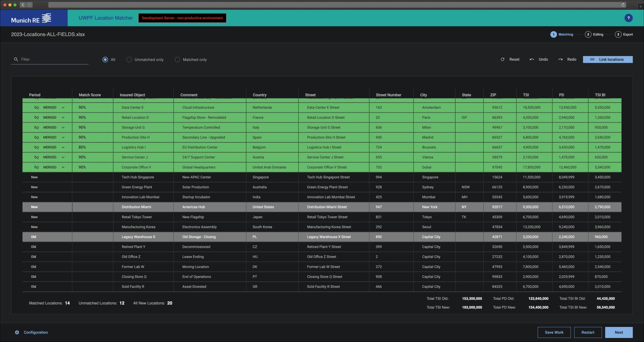This screenshot has height=342, width=644.
Task: Open the Configuration link
Action: tap(36, 332)
